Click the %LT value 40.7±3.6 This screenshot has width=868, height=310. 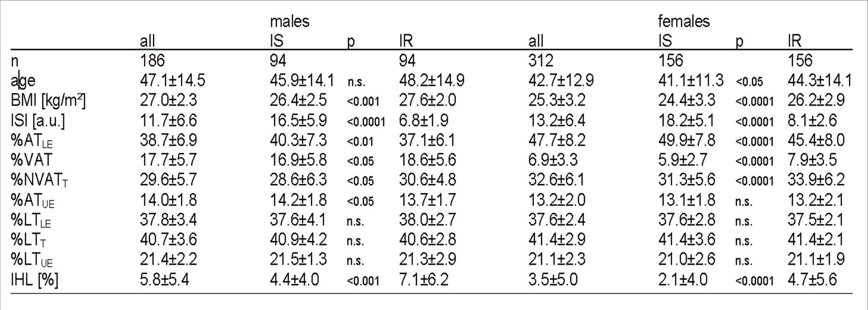click(168, 239)
